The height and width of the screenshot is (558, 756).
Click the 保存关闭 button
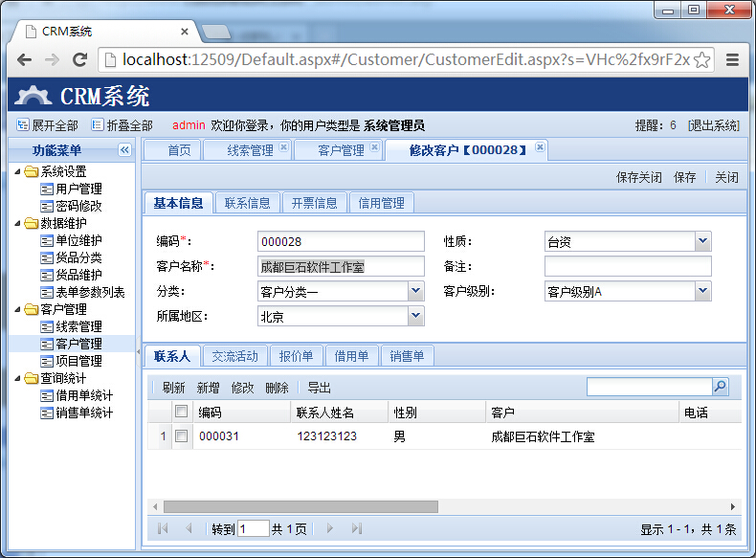[x=638, y=177]
